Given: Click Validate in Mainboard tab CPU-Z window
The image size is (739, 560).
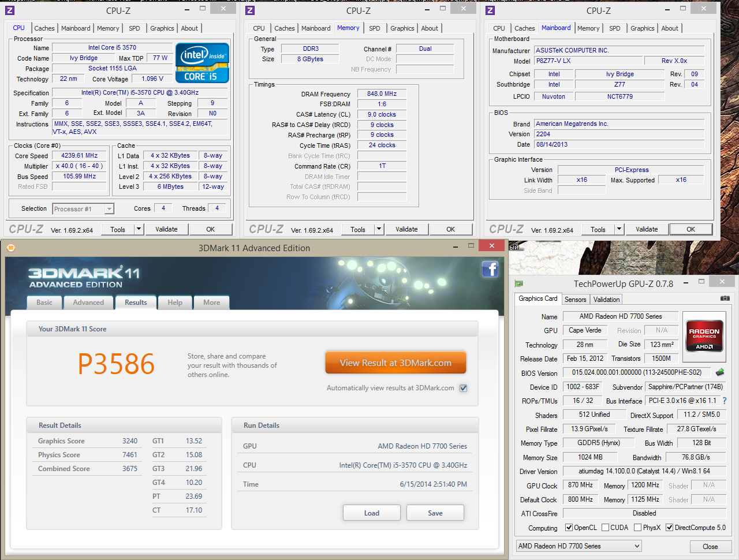Looking at the screenshot, I should tap(647, 229).
